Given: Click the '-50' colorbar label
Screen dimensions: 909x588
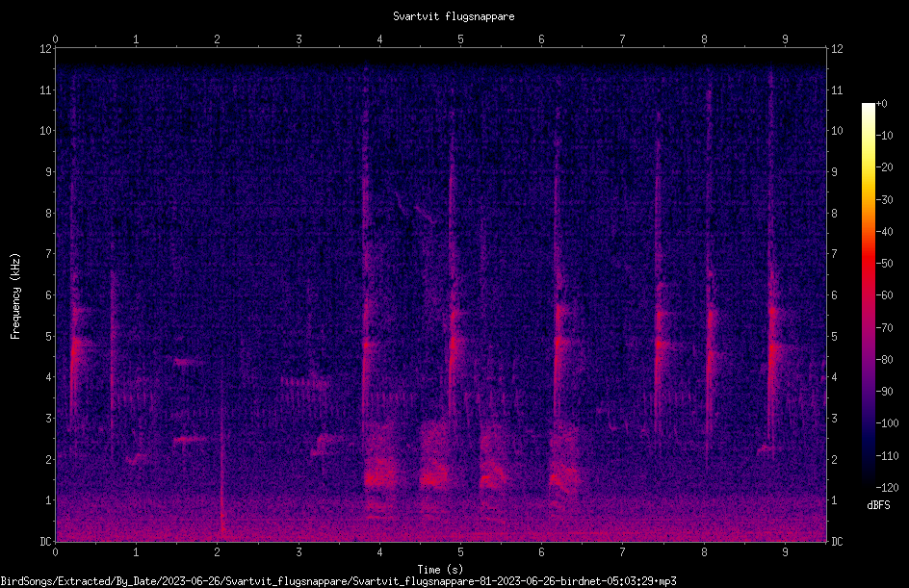Looking at the screenshot, I should (885, 264).
